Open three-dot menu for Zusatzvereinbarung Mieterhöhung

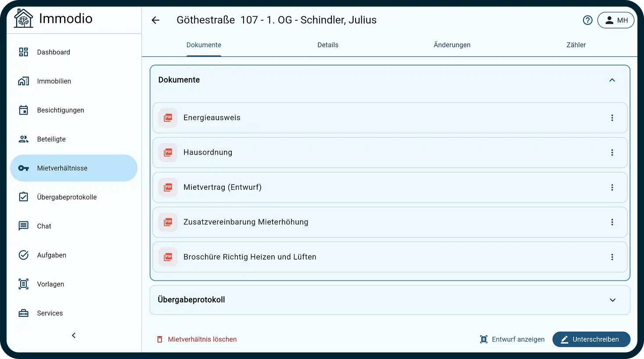pyautogui.click(x=612, y=222)
